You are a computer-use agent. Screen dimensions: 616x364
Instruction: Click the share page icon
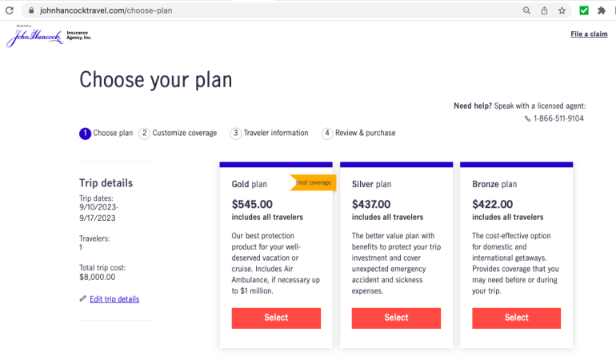(x=544, y=10)
